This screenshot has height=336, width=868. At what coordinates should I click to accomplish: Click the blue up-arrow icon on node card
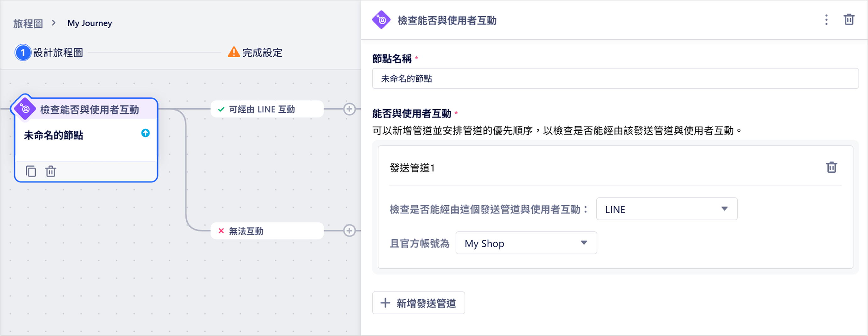point(145,133)
